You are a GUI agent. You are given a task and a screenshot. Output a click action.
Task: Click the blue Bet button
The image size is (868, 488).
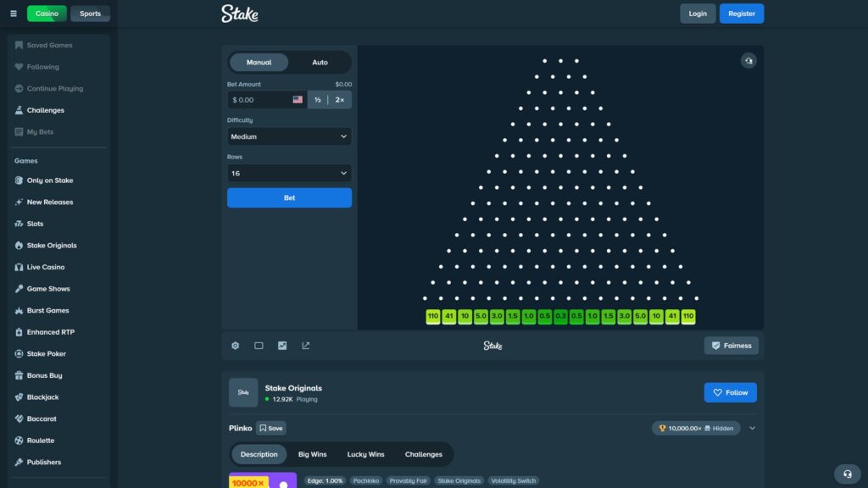pyautogui.click(x=289, y=197)
